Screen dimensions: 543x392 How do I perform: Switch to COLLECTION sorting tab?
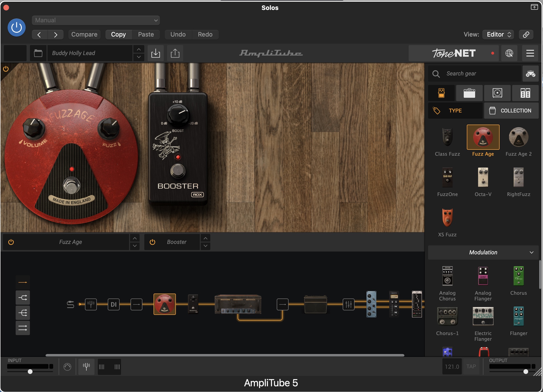pyautogui.click(x=511, y=111)
